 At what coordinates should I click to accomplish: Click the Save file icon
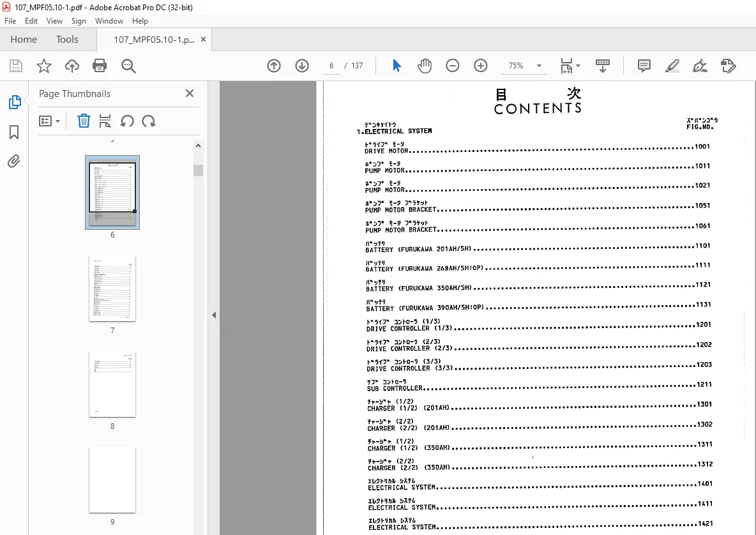pyautogui.click(x=16, y=66)
